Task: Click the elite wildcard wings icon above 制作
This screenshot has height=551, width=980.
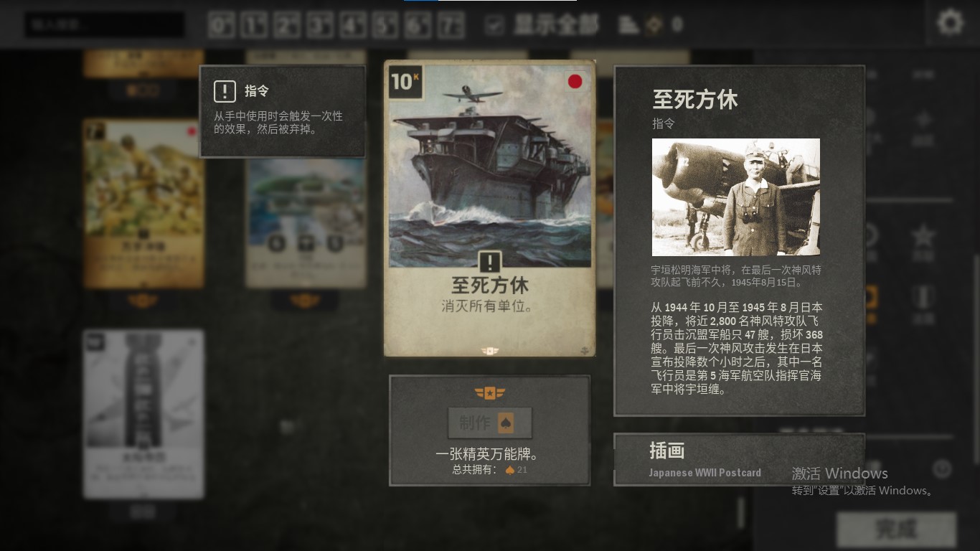Action: pyautogui.click(x=490, y=393)
